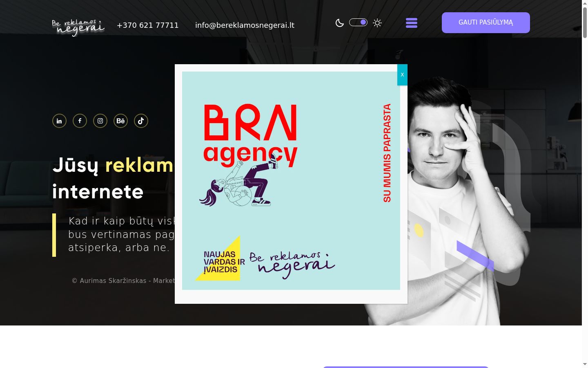
Task: Click the GAUTI PASIŪLYMĄ button
Action: click(486, 22)
